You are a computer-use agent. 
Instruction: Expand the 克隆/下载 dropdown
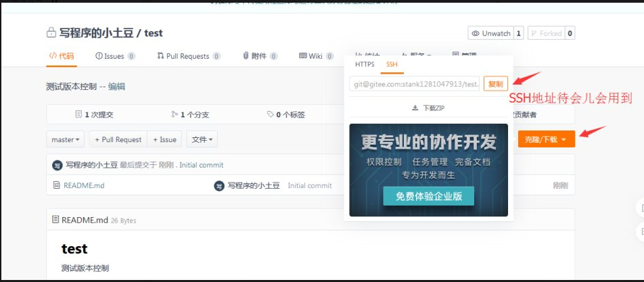[547, 139]
